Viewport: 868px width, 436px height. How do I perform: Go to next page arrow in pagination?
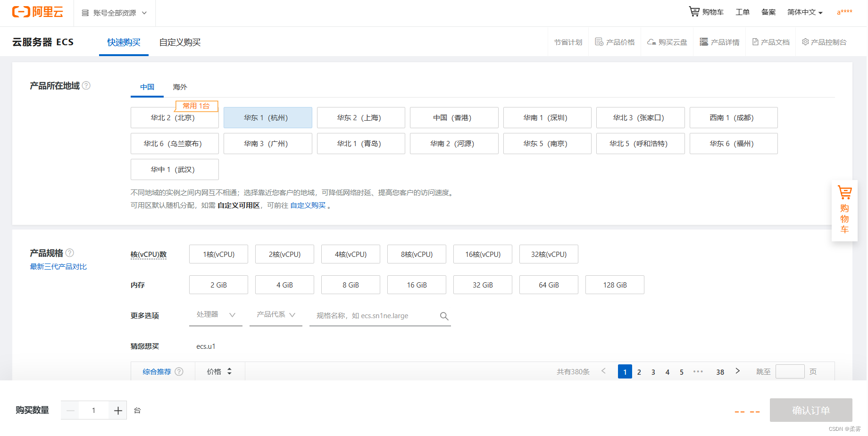737,371
